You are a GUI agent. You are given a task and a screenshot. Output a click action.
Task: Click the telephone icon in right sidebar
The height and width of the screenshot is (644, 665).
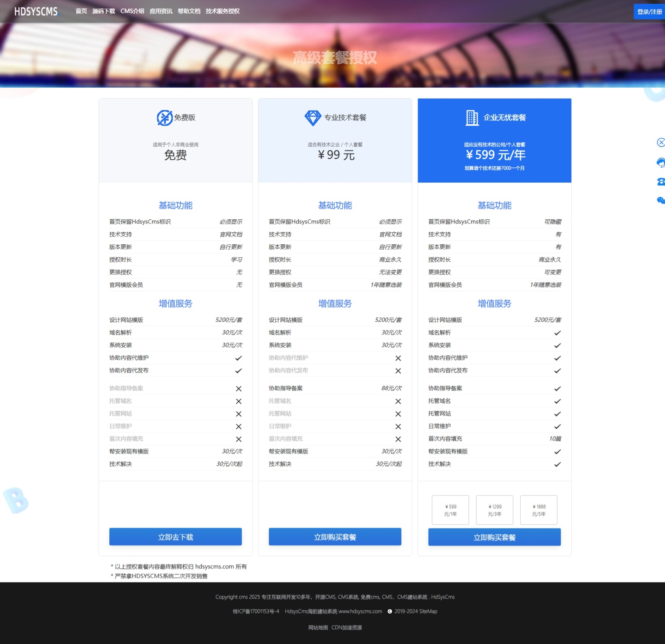pos(661,182)
